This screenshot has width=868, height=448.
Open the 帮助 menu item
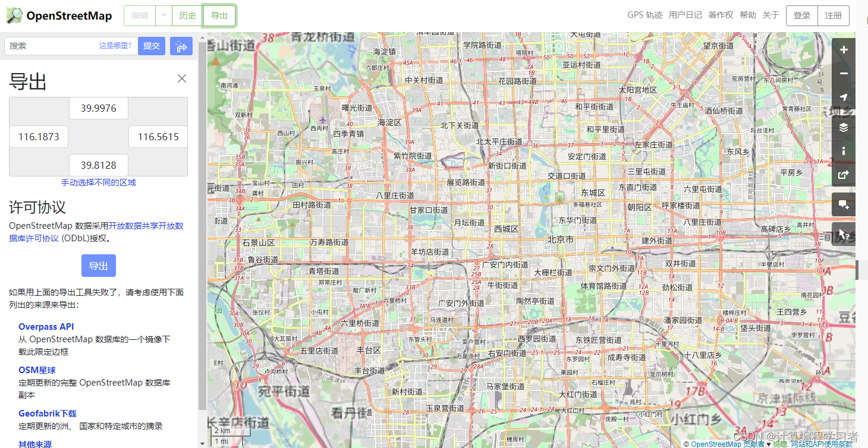[x=747, y=15]
